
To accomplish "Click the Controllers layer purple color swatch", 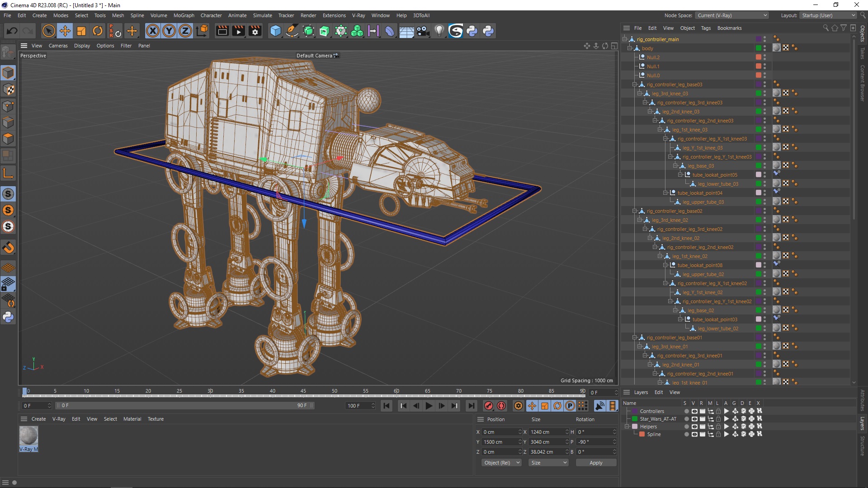I will (635, 411).
